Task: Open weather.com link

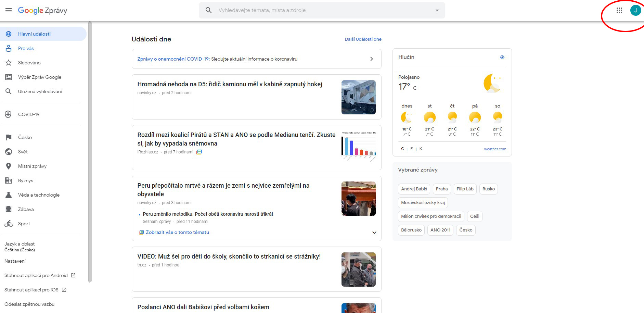Action: point(495,149)
